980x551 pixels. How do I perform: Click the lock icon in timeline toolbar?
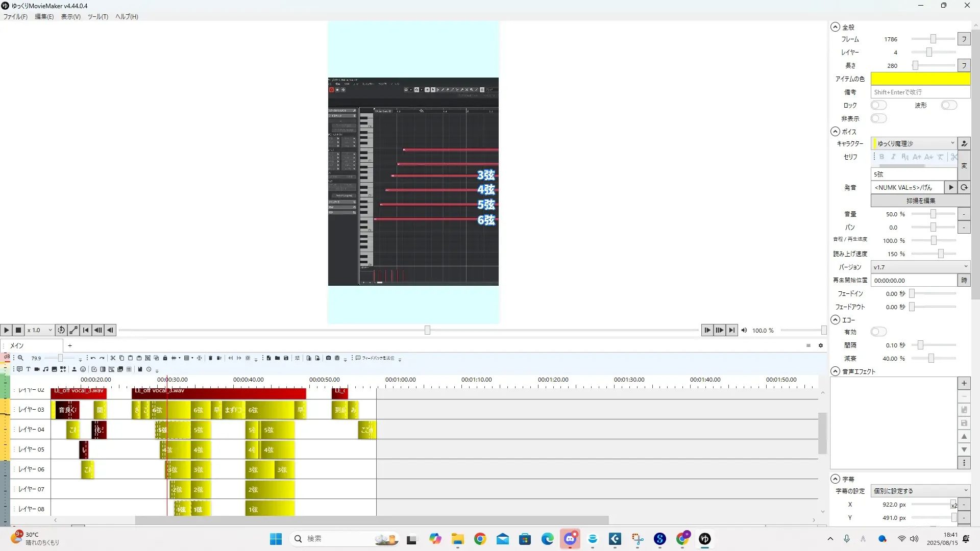pyautogui.click(x=165, y=358)
